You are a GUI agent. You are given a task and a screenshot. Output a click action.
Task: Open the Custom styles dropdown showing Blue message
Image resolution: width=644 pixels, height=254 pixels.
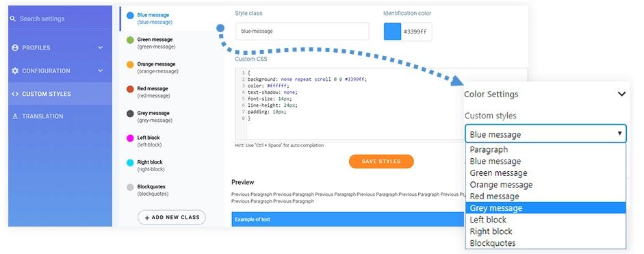point(546,134)
